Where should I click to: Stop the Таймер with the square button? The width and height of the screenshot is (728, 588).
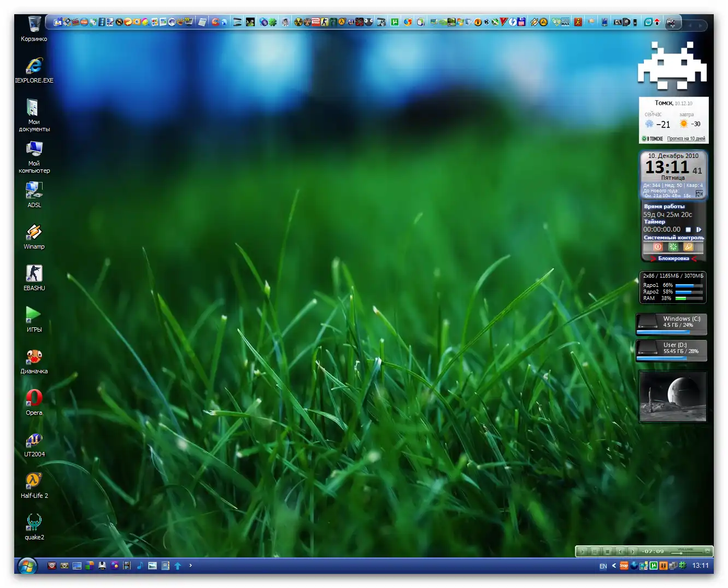pos(688,230)
